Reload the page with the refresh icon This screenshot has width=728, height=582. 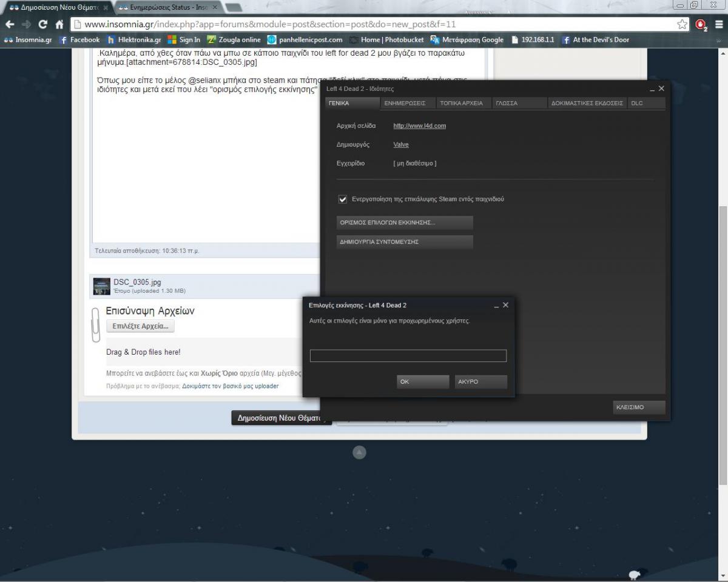(x=42, y=24)
